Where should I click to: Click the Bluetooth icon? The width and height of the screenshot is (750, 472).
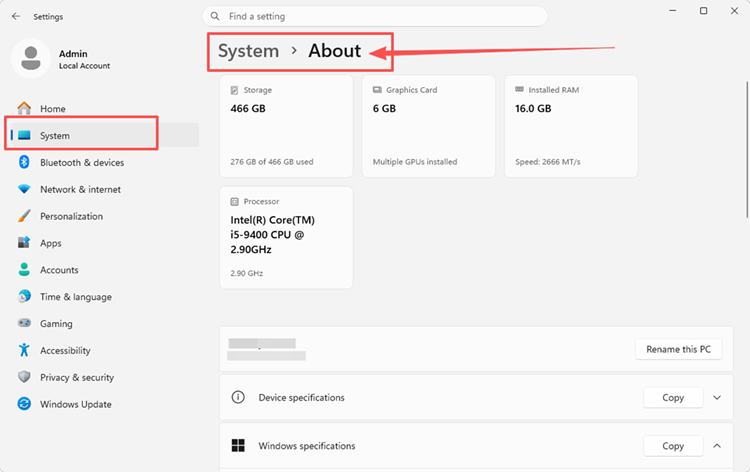coord(24,162)
